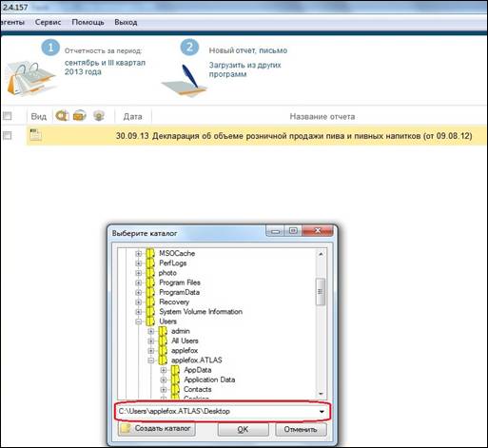
Task: Select the photo folder icon in tree
Action: [150, 273]
